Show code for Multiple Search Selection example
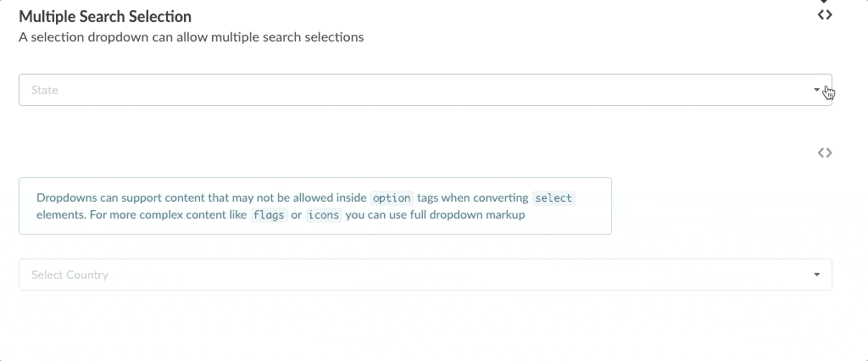 (825, 15)
